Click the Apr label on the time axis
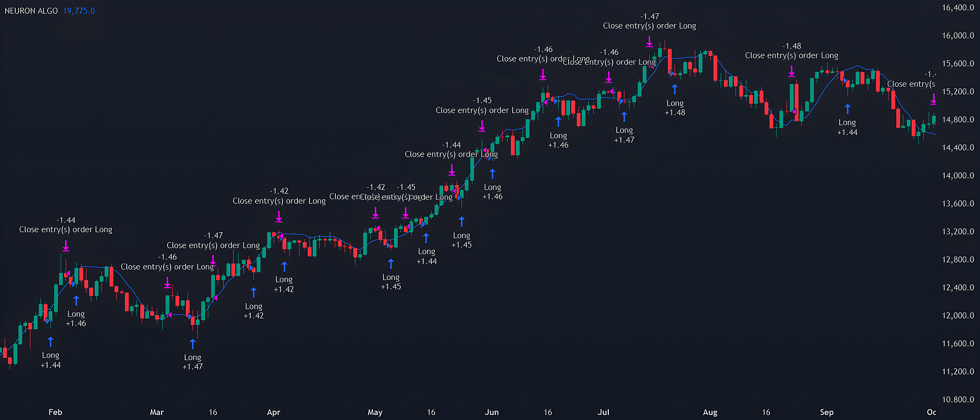Viewport: 980px width, 420px height. [273, 412]
